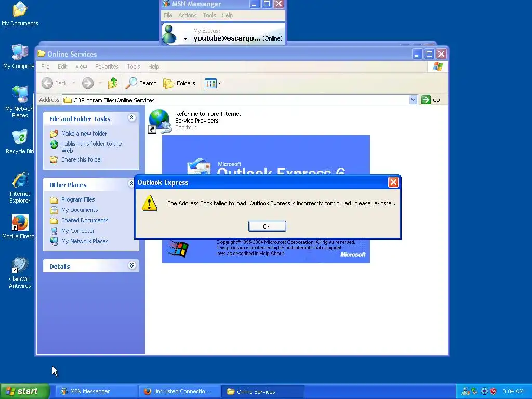Click the MSN Messenger buddy avatar icon
The height and width of the screenshot is (399, 532).
tap(170, 34)
